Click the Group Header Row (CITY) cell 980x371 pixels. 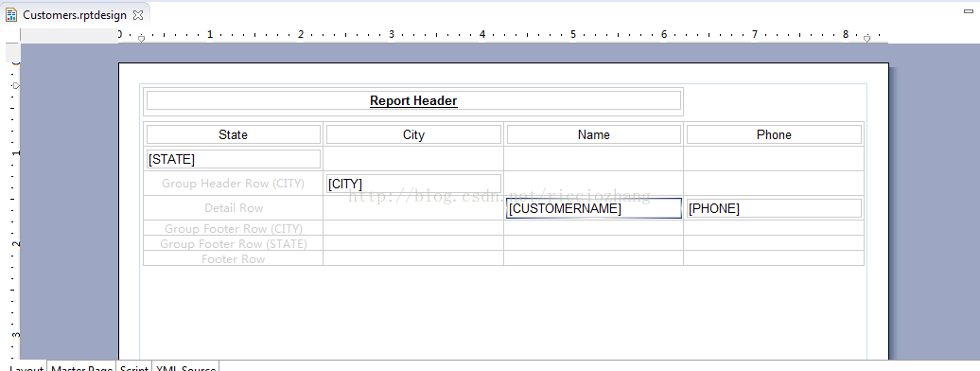pyautogui.click(x=233, y=184)
